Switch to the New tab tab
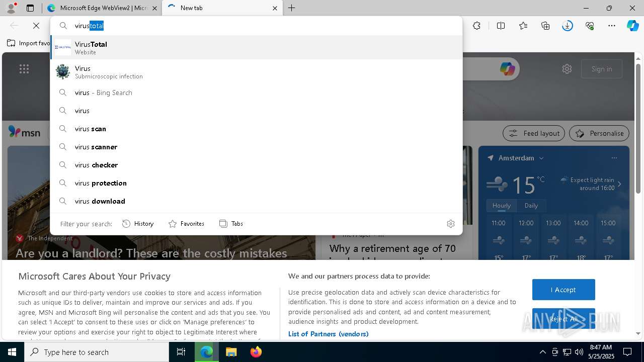644x362 pixels. tap(223, 8)
